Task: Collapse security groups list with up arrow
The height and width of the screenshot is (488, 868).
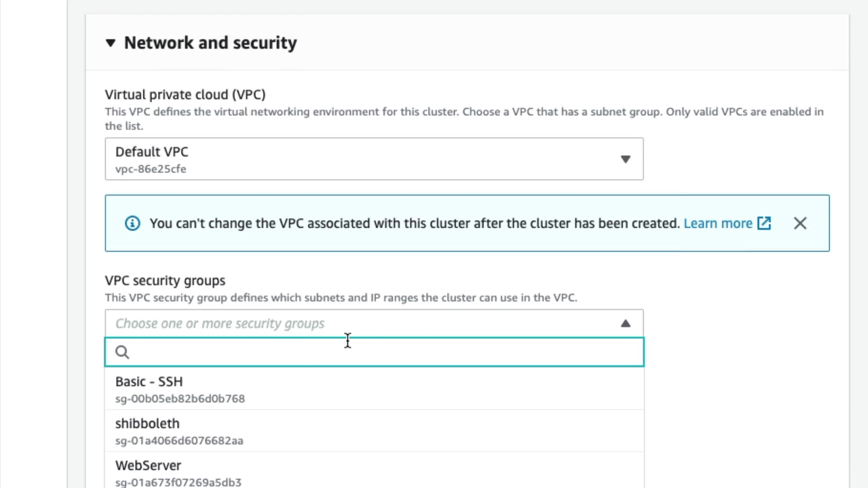Action: tap(625, 324)
